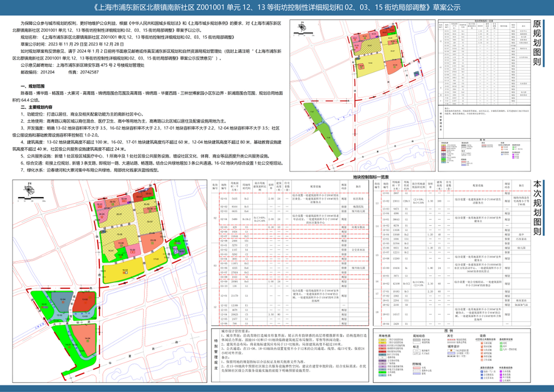Image resolution: width=554 pixels, height=392 pixels.
Task: Click the 二、主要规划内容 section heading
Action: click(36, 107)
